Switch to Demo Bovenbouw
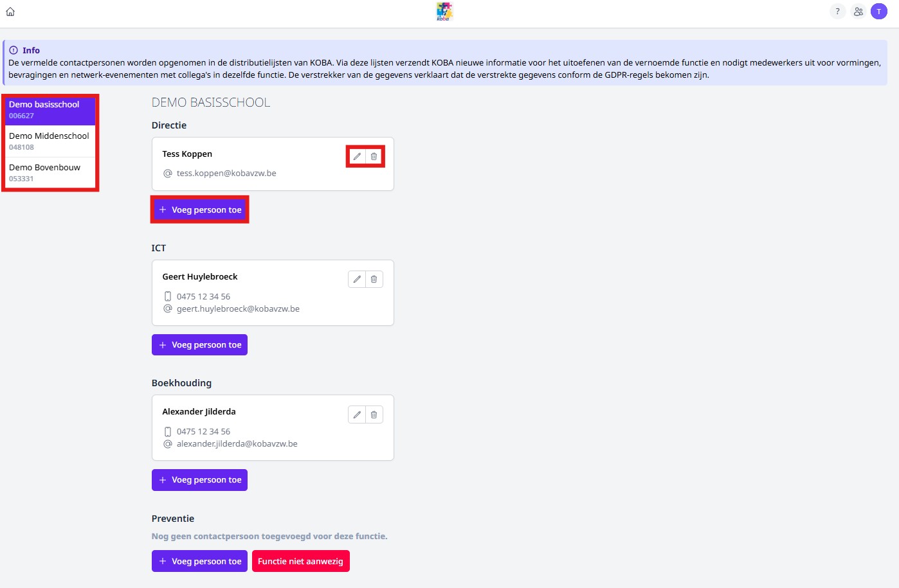The height and width of the screenshot is (588, 899). point(50,173)
